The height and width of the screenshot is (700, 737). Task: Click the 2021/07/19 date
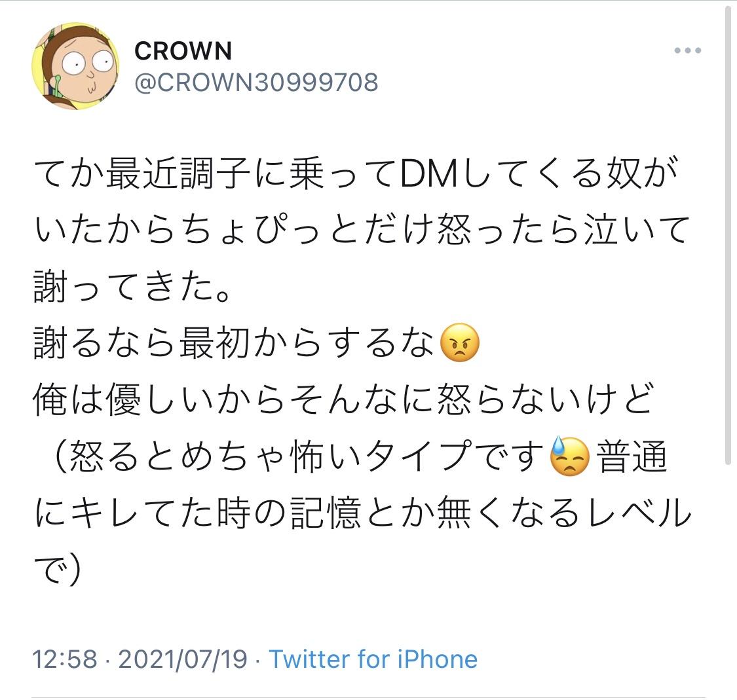coord(183,659)
